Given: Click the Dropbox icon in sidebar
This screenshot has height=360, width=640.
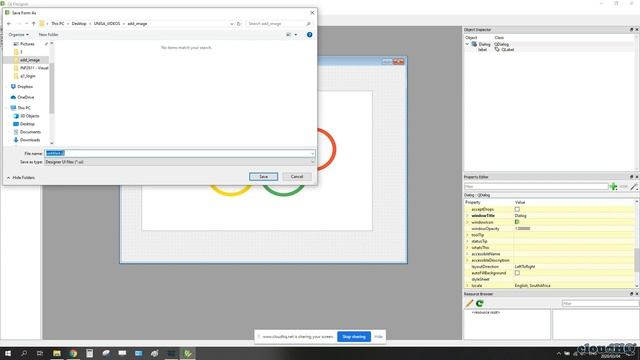Looking at the screenshot, I should point(13,87).
